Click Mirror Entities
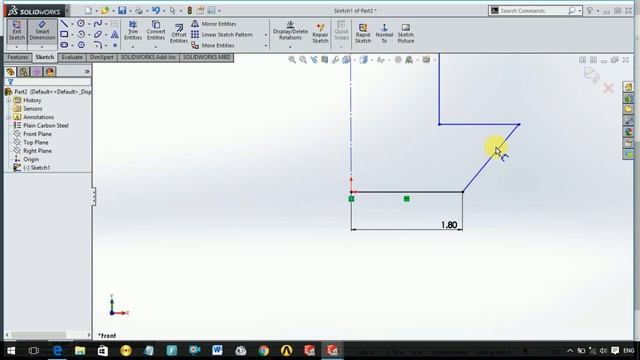The image size is (640, 360). (213, 24)
